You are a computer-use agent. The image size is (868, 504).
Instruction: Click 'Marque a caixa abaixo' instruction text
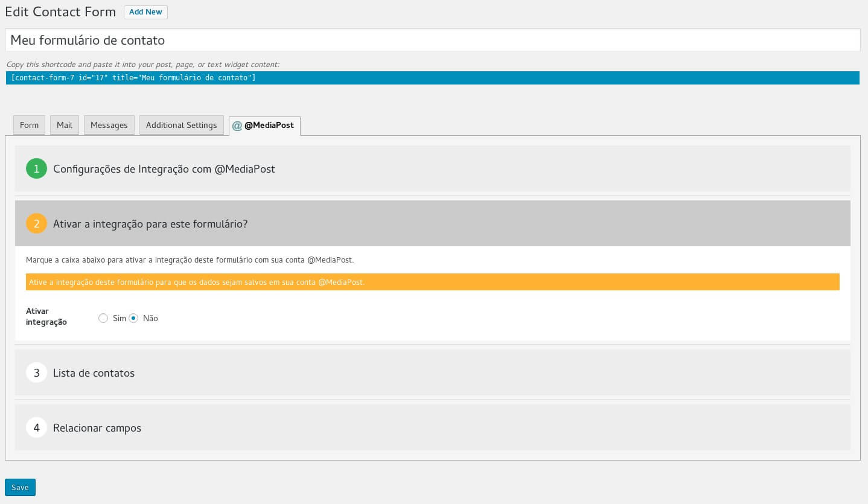(x=190, y=260)
